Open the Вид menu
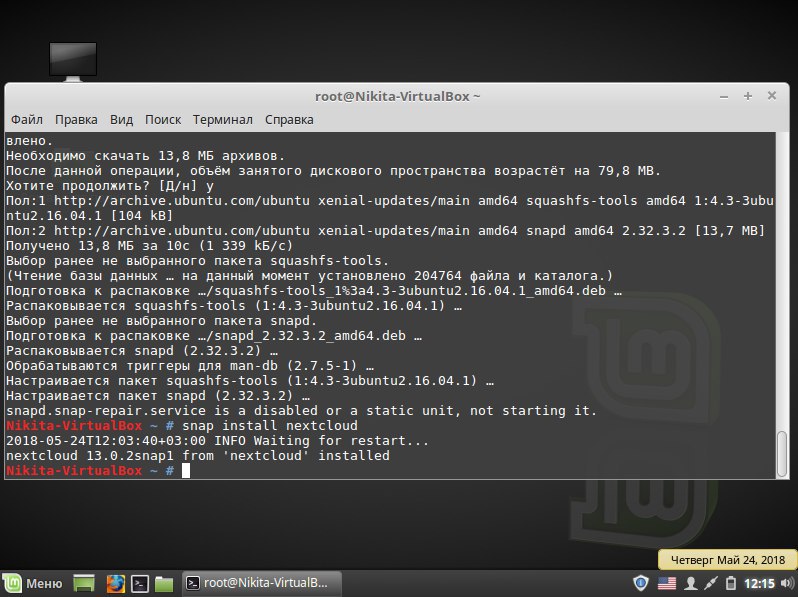Image resolution: width=798 pixels, height=597 pixels. click(x=121, y=120)
